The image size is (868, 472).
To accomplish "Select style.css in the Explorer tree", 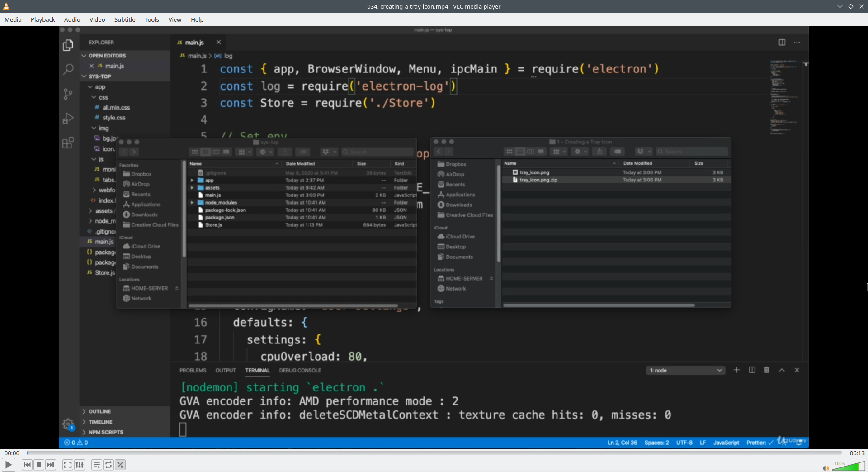I will tap(114, 118).
